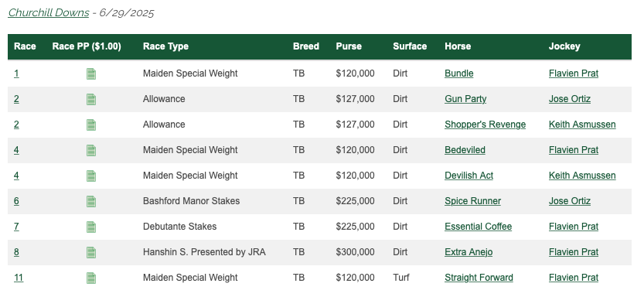Screen dimensions: 644x297
Task: Open the Race PP icon in Gun Party row
Action: 91,100
